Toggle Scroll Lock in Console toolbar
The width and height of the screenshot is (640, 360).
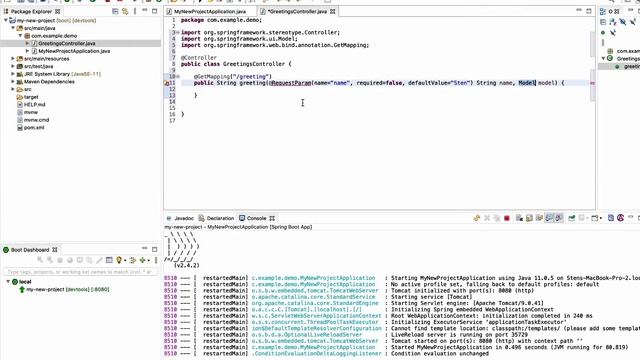529,218
